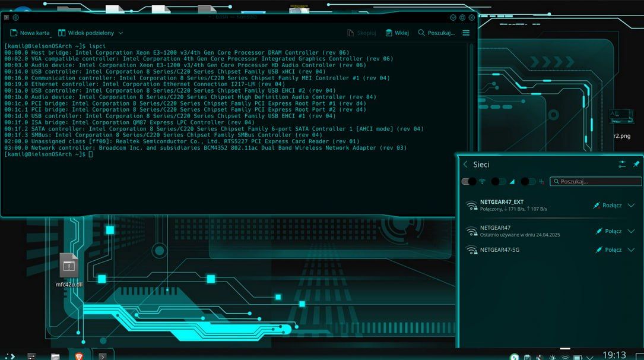Expand details chevron for NETGEAR47-5G

click(632, 250)
